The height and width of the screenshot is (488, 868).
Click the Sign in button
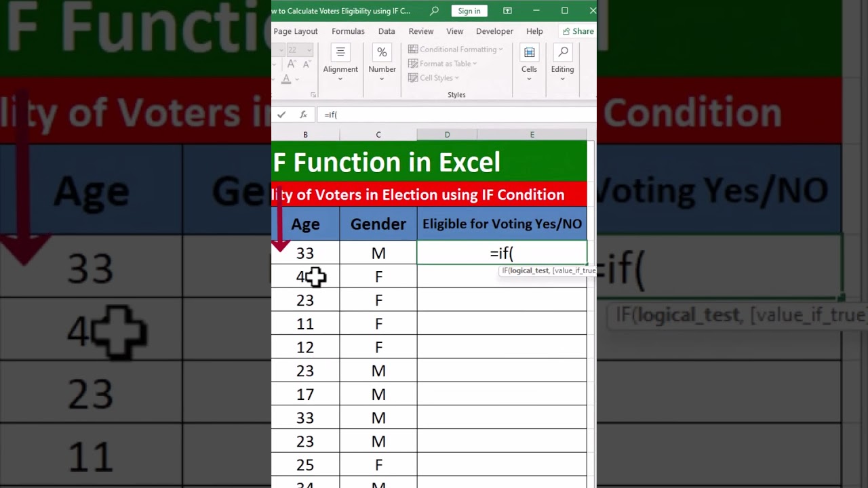pyautogui.click(x=469, y=11)
